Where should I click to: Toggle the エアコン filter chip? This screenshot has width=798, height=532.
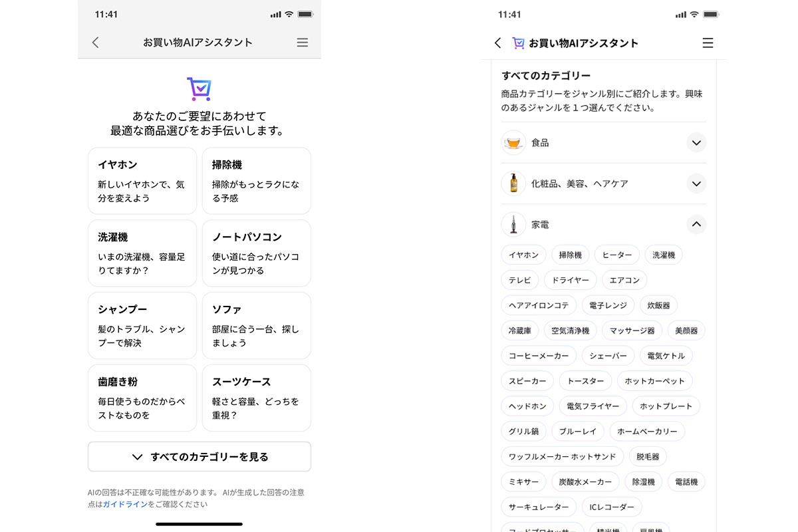(624, 280)
